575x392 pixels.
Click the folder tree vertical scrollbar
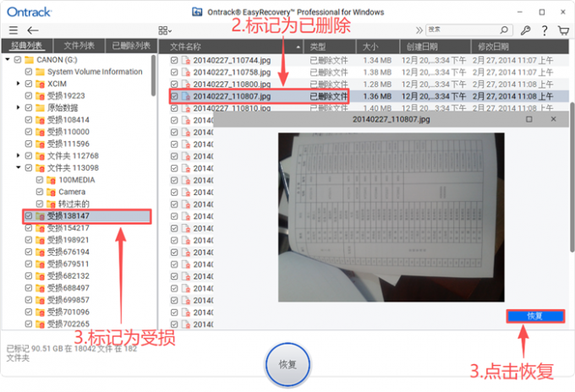click(153, 75)
